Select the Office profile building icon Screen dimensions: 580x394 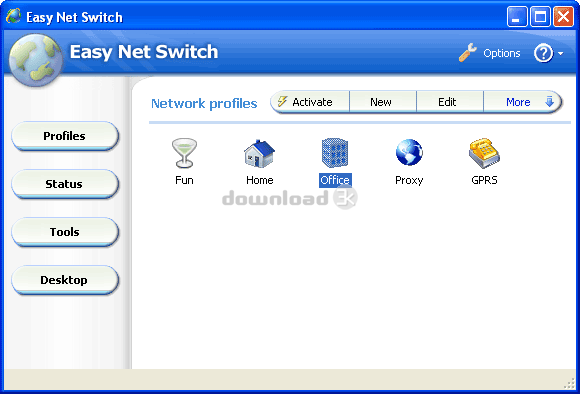[335, 153]
